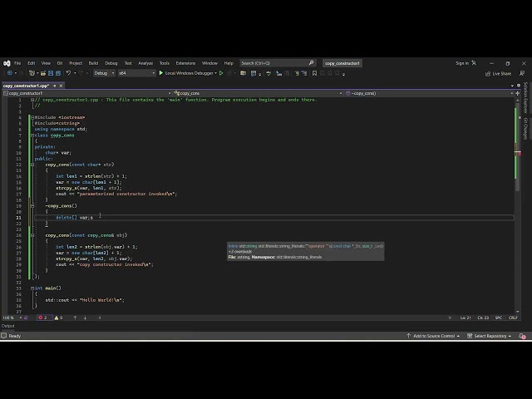532x399 pixels.
Task: Click the account icon beside Sign in
Action: 474,63
